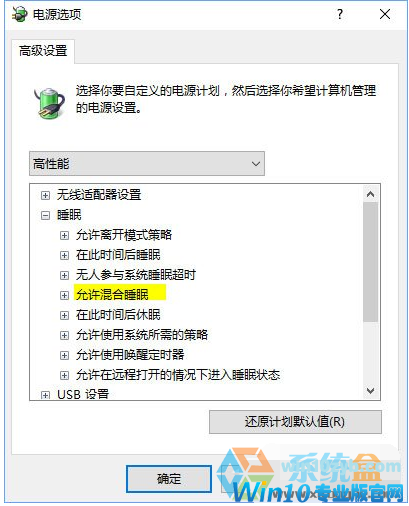Click the vertical scrollbar thumb
Screen dimensions: 409x506
[x=370, y=262]
